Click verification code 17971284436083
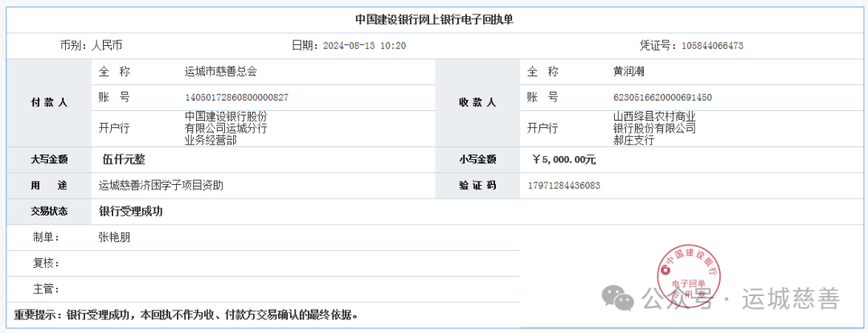This screenshot has width=868, height=333. (564, 186)
